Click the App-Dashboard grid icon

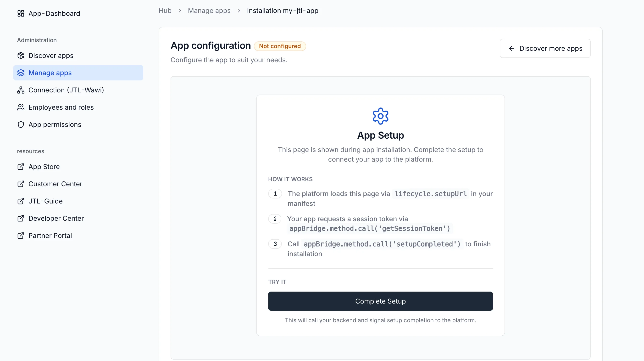pyautogui.click(x=21, y=13)
